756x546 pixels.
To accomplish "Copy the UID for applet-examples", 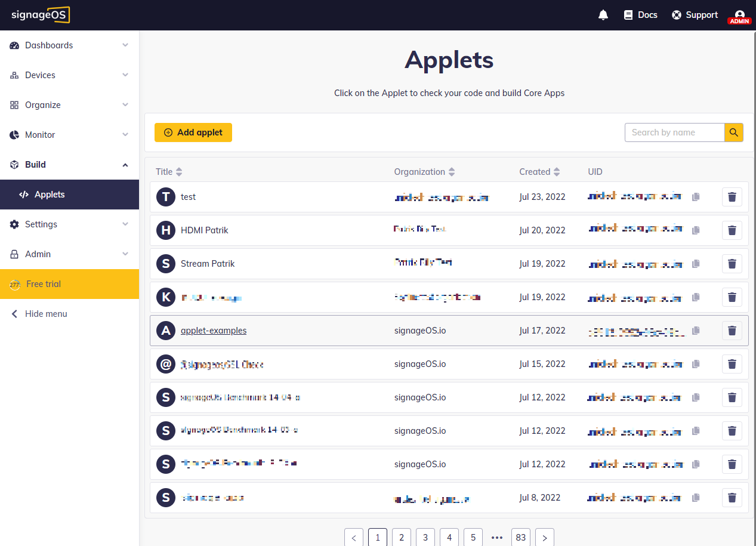I will [x=696, y=330].
